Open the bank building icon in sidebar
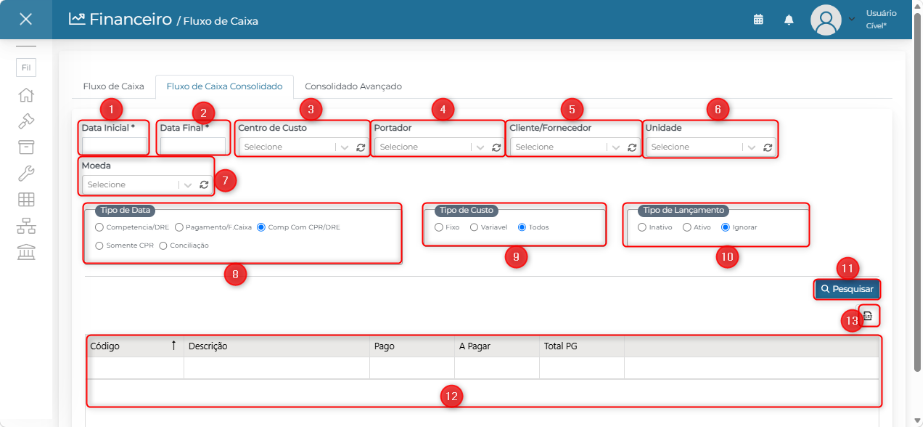This screenshot has width=924, height=427. pos(26,253)
